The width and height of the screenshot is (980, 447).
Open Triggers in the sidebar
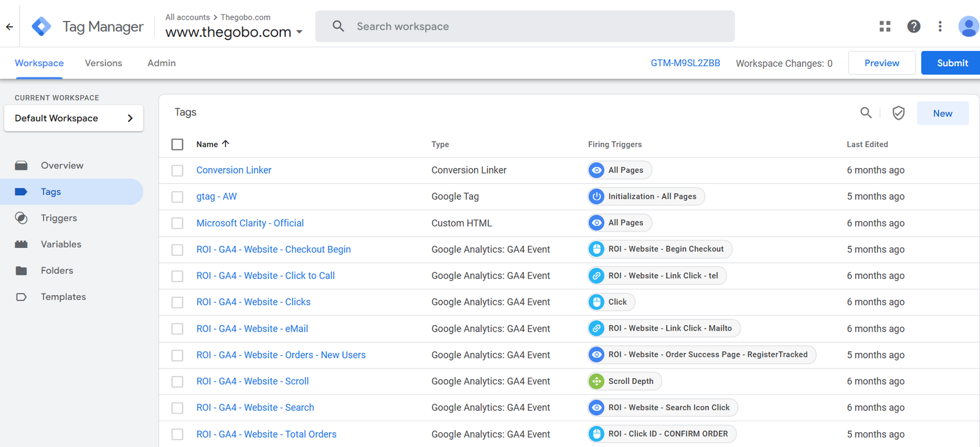[59, 218]
